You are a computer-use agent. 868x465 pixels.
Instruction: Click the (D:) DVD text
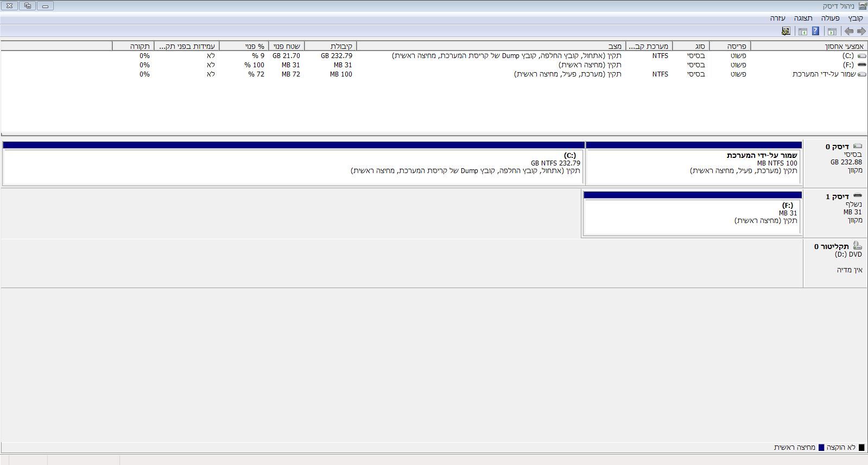click(x=848, y=254)
